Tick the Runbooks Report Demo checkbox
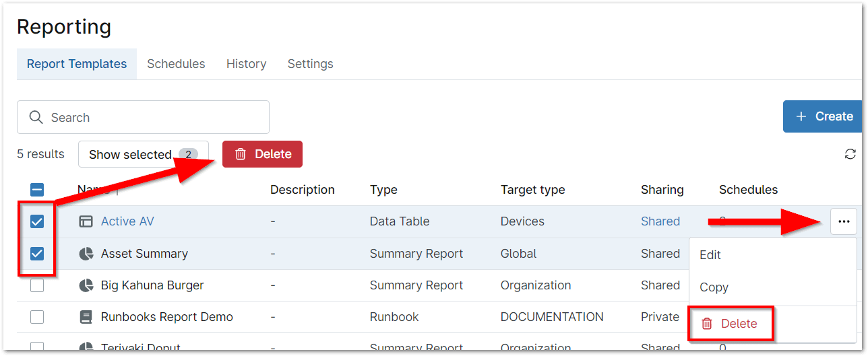The image size is (868, 356). tap(37, 317)
